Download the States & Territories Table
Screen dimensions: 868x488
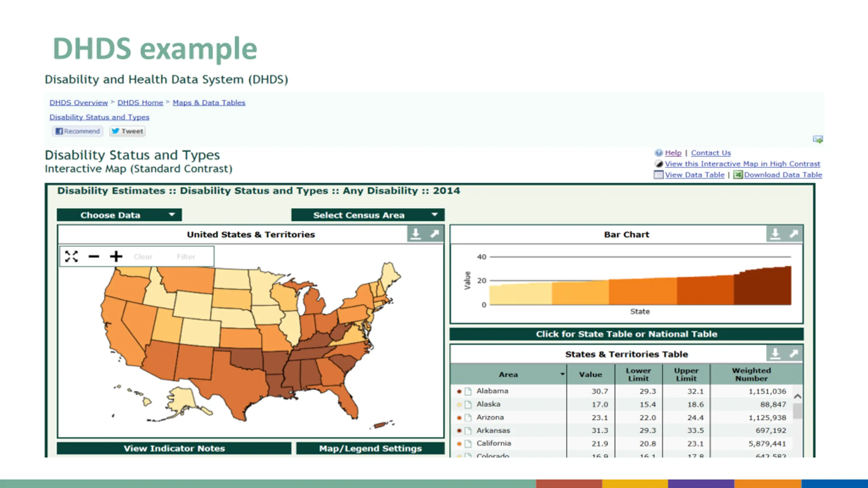(x=775, y=353)
